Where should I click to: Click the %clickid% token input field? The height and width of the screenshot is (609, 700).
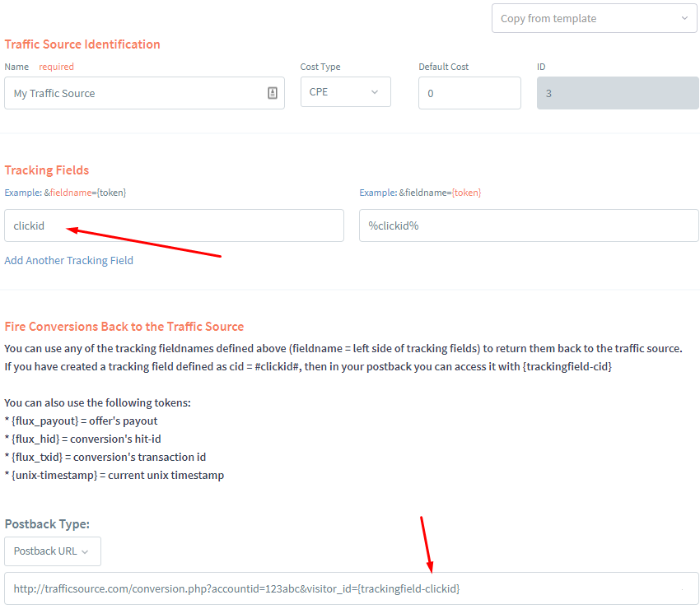tap(529, 225)
